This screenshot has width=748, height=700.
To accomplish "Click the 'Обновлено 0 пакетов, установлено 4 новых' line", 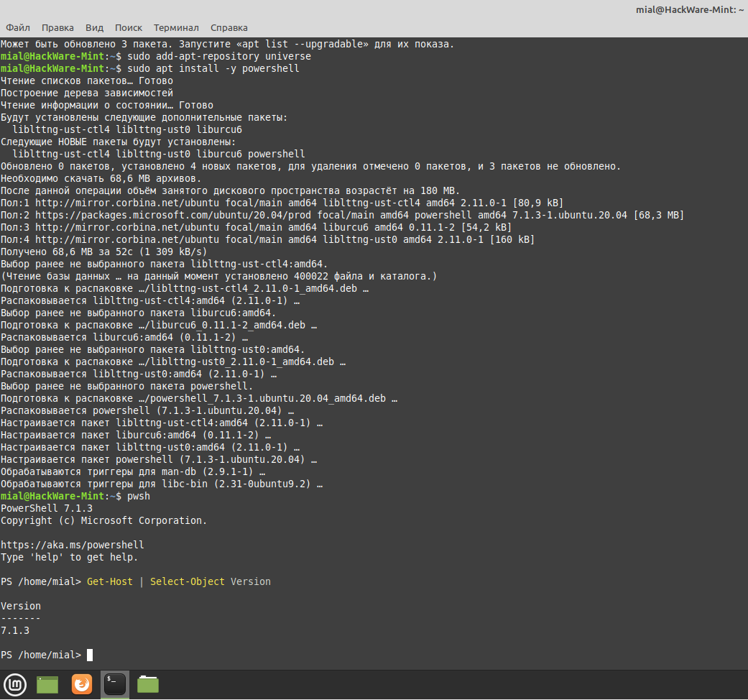I will (x=310, y=166).
